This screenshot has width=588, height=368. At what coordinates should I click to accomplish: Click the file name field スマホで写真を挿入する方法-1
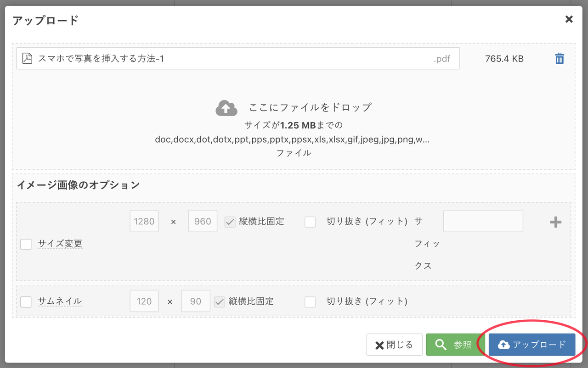[x=230, y=59]
